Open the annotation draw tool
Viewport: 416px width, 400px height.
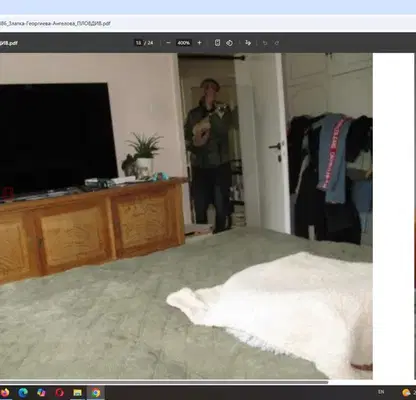tap(248, 43)
